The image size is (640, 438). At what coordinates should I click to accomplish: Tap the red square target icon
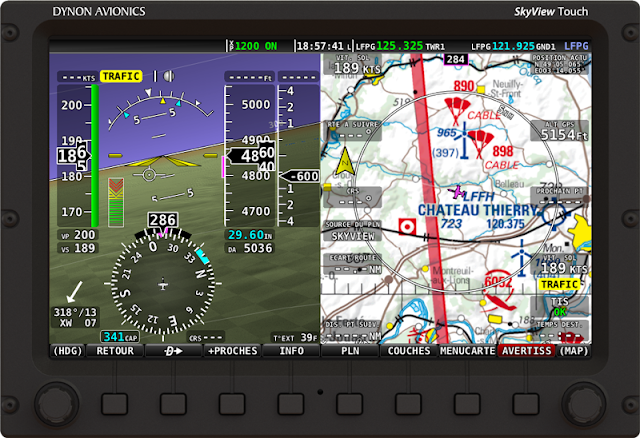coord(407,227)
